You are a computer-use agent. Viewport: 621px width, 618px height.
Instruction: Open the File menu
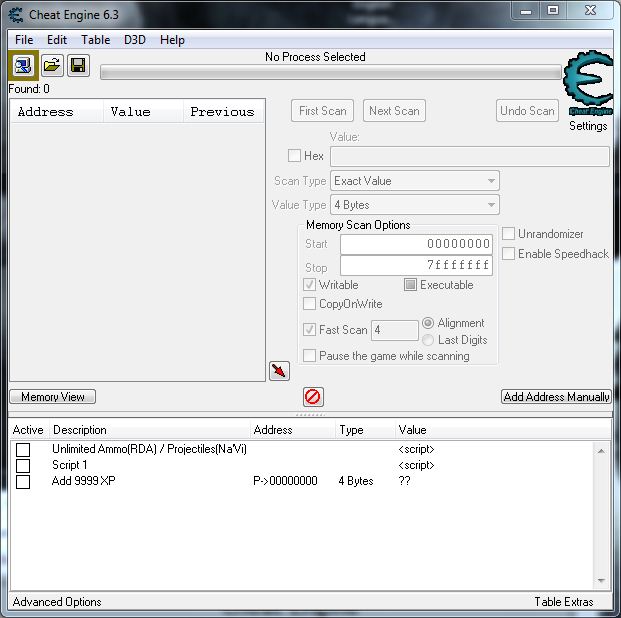(24, 40)
